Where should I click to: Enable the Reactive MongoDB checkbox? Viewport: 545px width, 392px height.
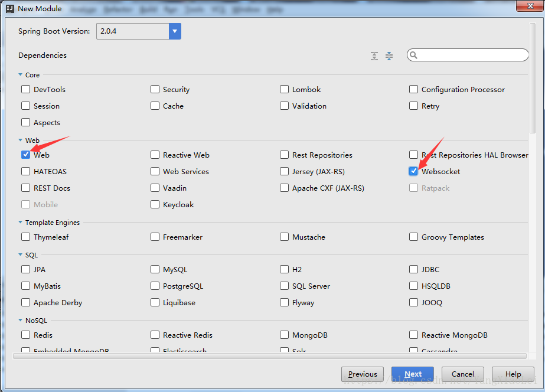click(413, 335)
